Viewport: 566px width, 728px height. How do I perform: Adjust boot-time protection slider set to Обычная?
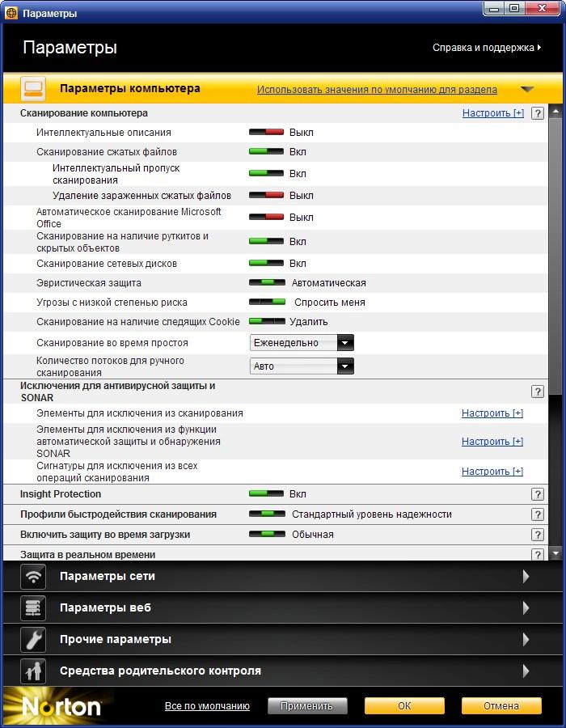coord(267,535)
